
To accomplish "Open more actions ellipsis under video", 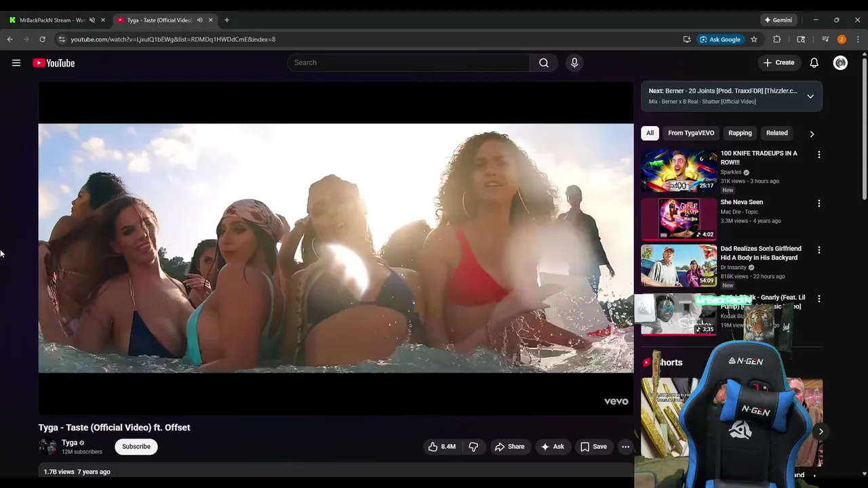I will [626, 447].
